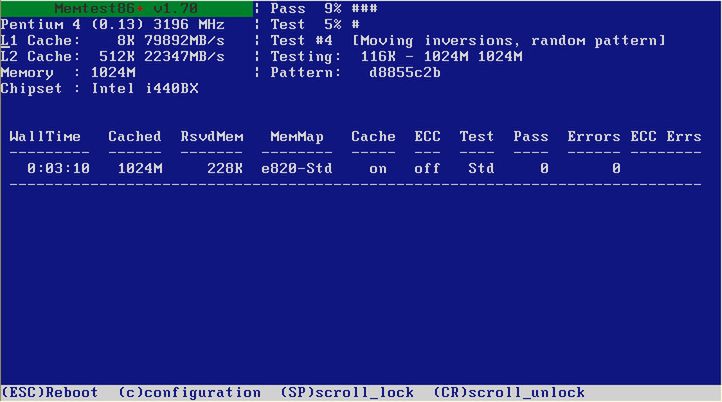Screen dimensions: 722x402
Task: Click the Test mode 'Std' value
Action: [481, 169]
